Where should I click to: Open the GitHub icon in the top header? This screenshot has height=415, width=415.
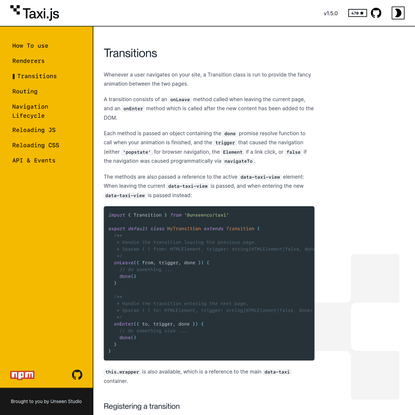[376, 13]
